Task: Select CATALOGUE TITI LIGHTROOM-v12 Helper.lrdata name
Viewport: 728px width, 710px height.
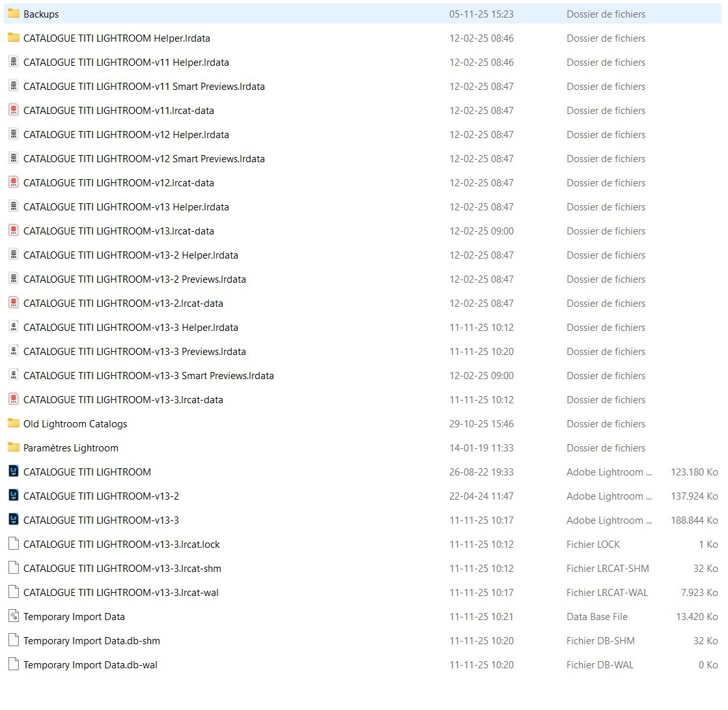Action: [x=126, y=135]
